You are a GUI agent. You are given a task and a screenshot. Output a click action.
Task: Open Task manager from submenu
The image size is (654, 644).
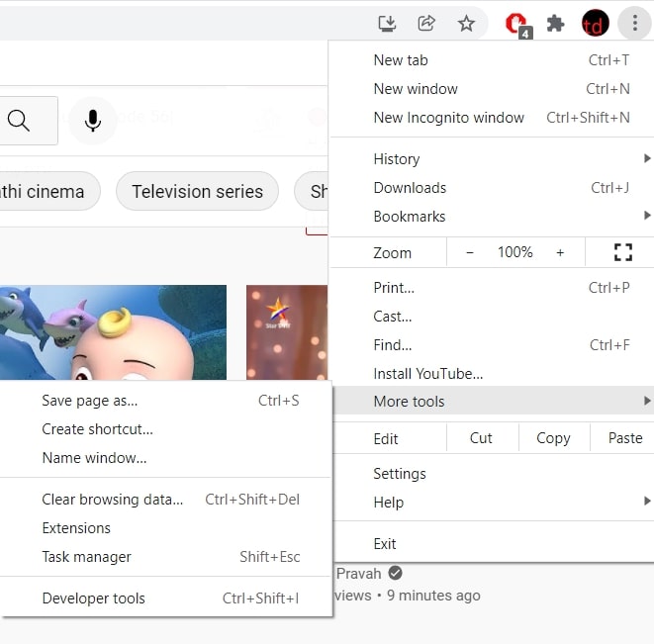click(165, 557)
